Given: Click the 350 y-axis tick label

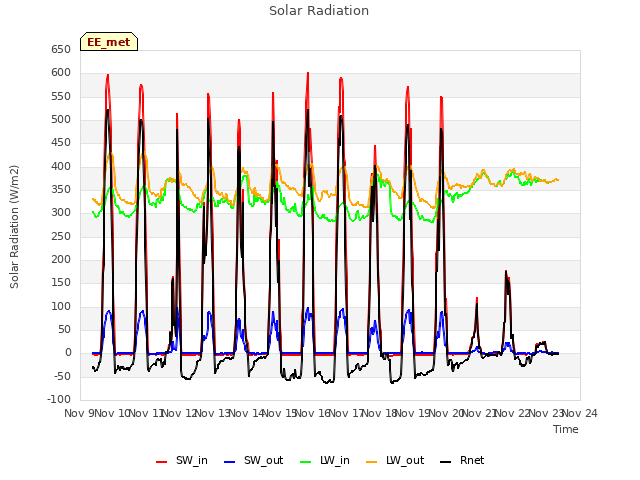Looking at the screenshot, I should click(x=61, y=189).
